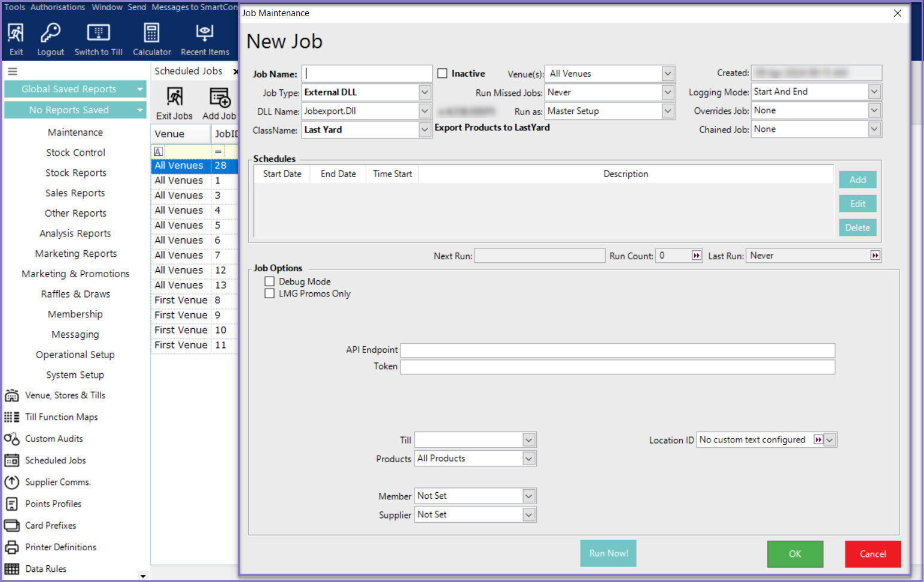Screen dimensions: 924x582
Task: Click the Switch to Till icon
Action: [x=98, y=39]
